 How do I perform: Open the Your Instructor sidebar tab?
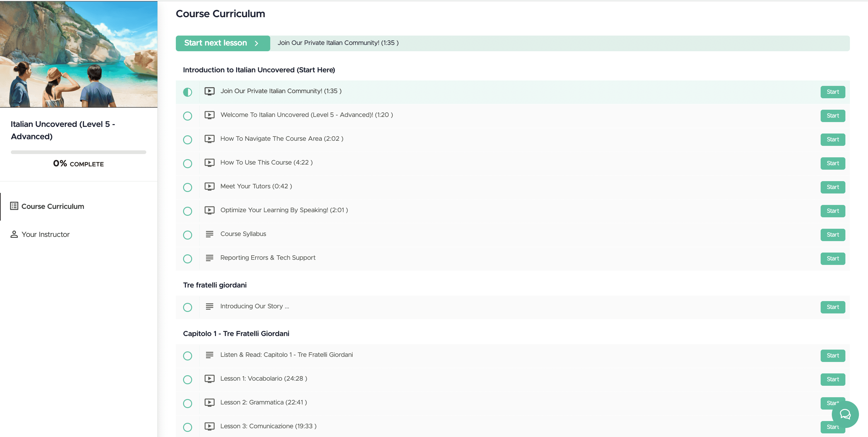78,234
